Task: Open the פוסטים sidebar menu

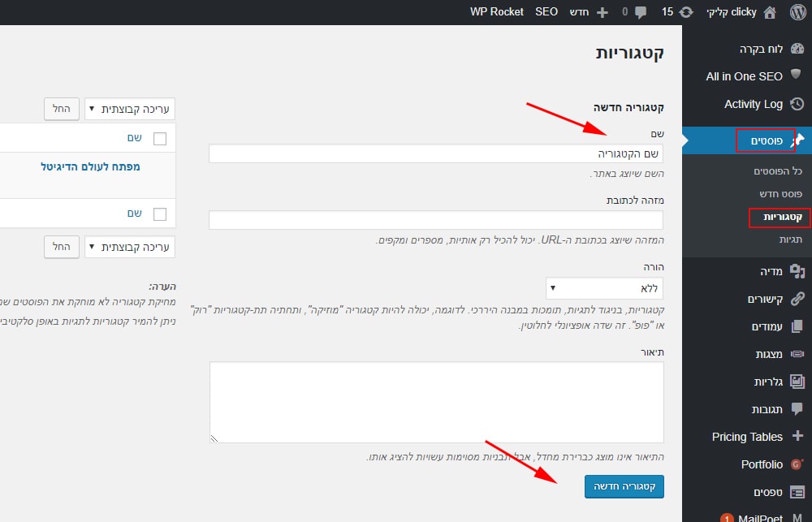Action: (767, 141)
